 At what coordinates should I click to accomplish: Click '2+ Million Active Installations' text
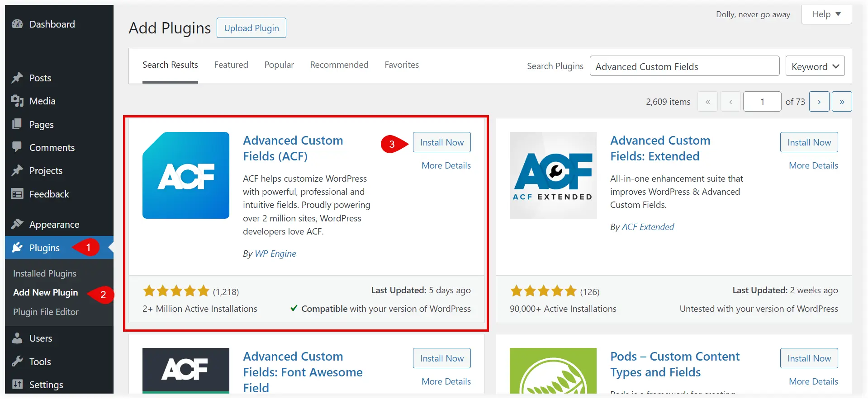(200, 309)
